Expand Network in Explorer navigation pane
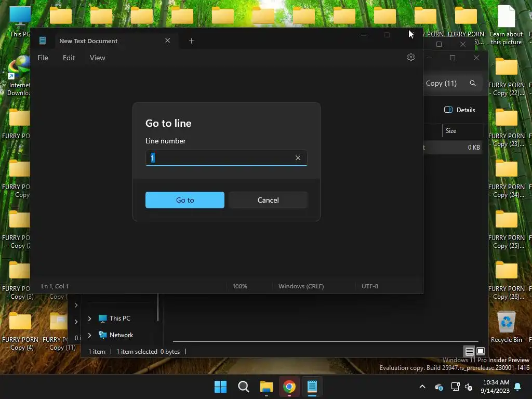The image size is (532, 399). coord(89,335)
